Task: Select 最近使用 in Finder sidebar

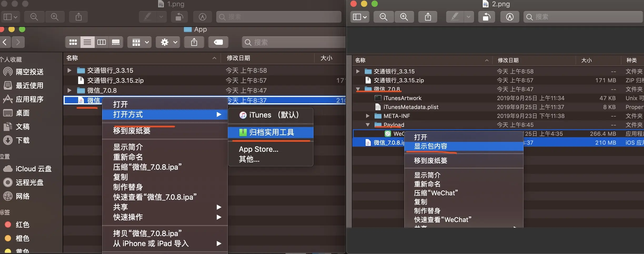Action: (23, 85)
